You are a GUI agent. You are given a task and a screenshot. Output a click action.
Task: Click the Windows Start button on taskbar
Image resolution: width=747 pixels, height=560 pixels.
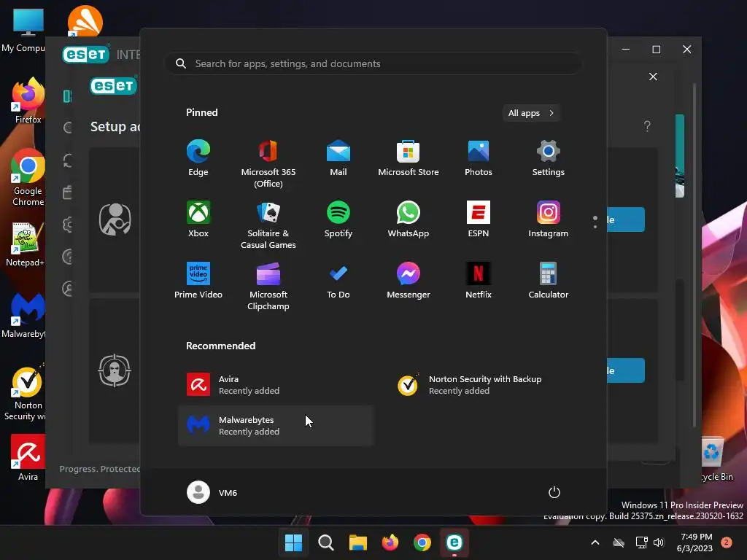tap(293, 542)
